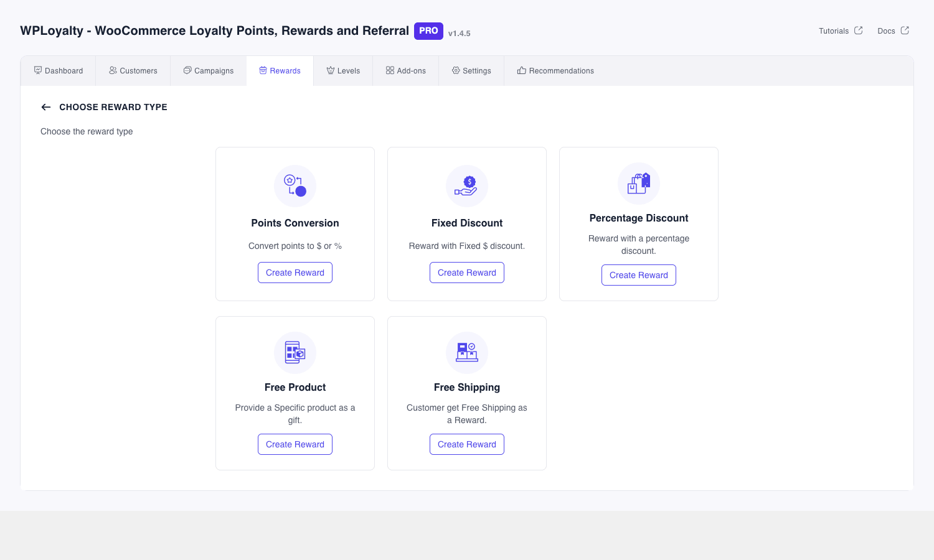Click the Free Shipping boxes icon
This screenshot has width=934, height=560.
coord(467,353)
